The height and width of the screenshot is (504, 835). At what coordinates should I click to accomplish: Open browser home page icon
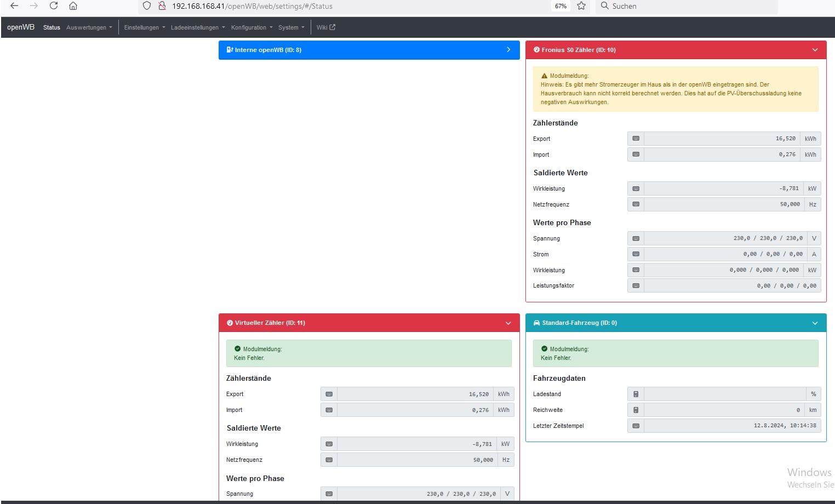[x=73, y=6]
